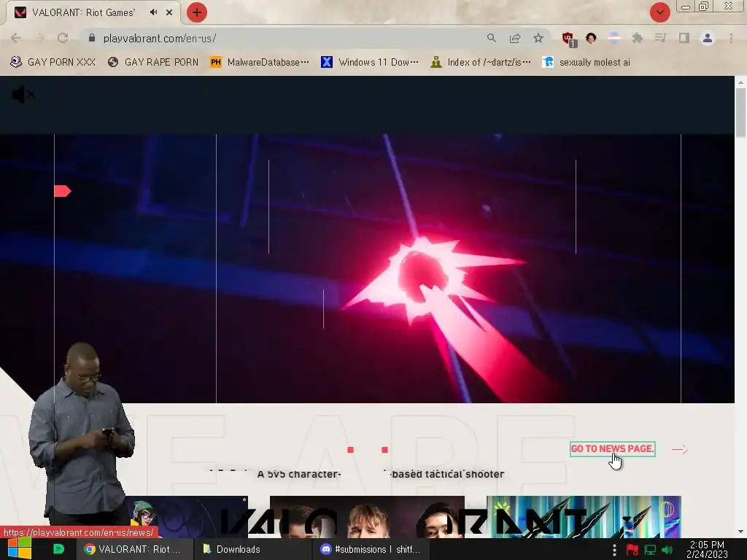Reload the playvalorant.com page
Screen dimensions: 747x560
pyautogui.click(x=63, y=38)
